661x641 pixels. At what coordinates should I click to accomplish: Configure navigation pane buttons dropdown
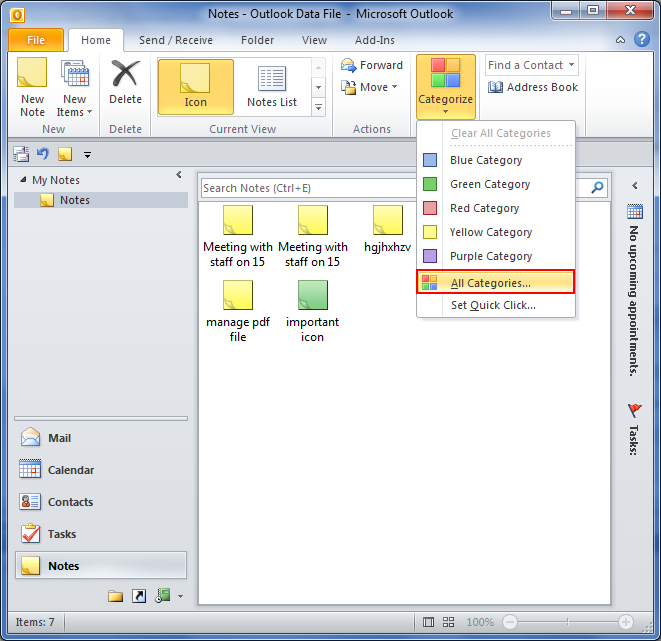click(180, 596)
